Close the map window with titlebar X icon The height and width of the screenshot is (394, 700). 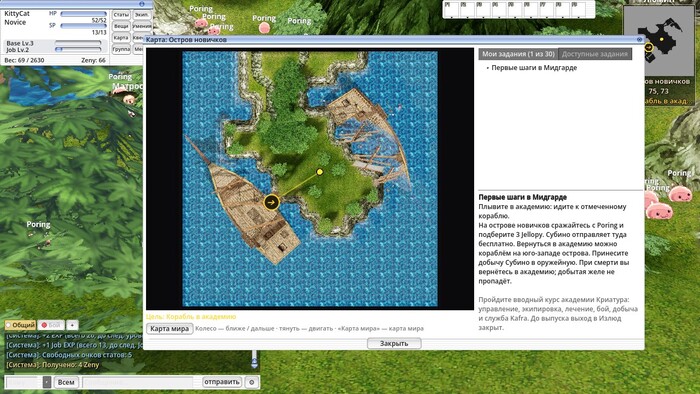click(x=639, y=40)
